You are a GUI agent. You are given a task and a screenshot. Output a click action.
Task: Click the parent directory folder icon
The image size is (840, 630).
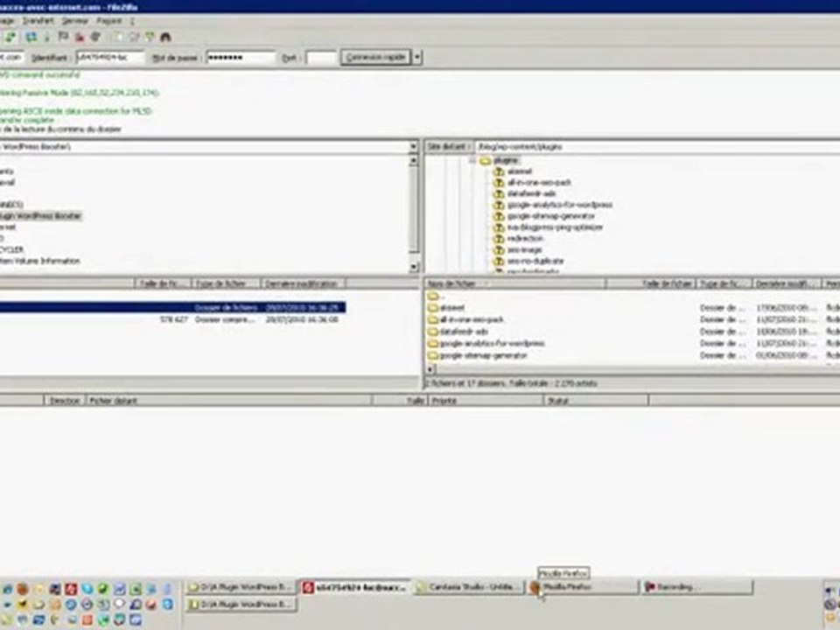433,297
